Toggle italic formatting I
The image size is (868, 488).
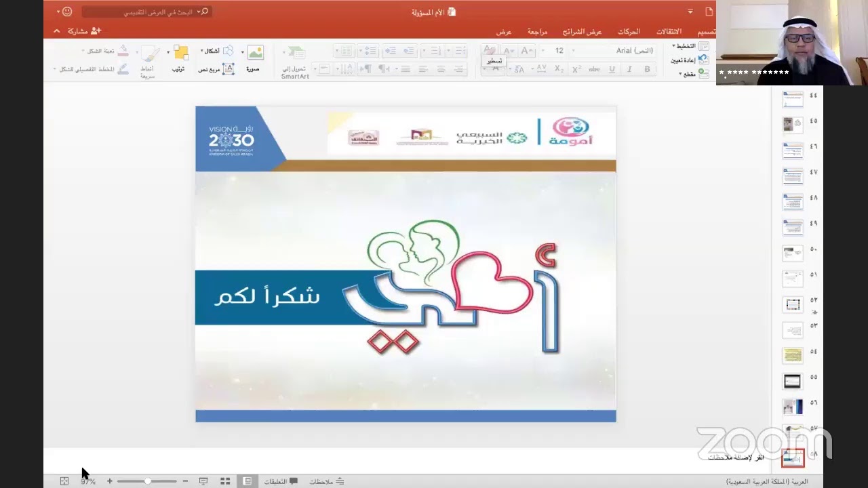tap(629, 69)
